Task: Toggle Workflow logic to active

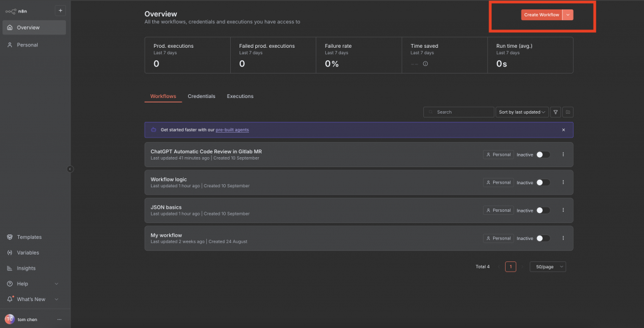Action: (543, 183)
